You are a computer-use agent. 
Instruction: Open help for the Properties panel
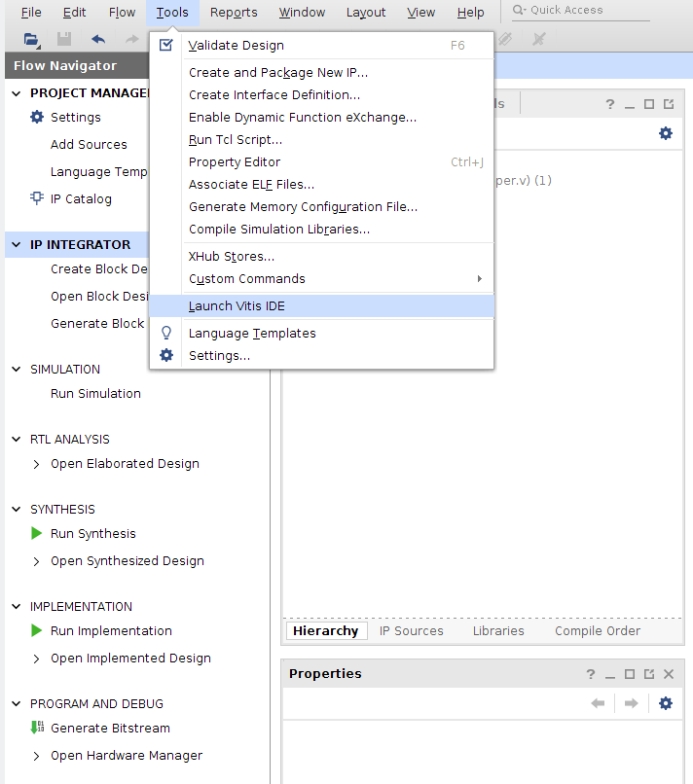[591, 674]
